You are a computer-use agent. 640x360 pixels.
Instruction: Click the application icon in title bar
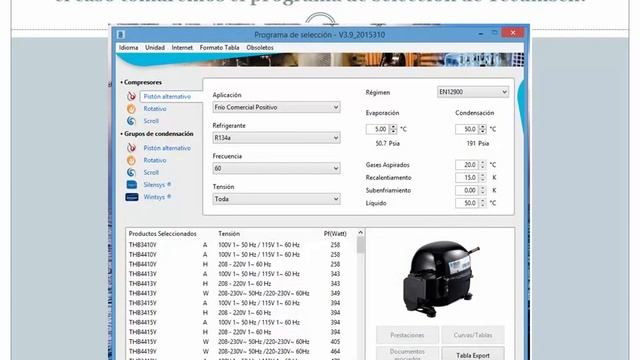click(121, 35)
